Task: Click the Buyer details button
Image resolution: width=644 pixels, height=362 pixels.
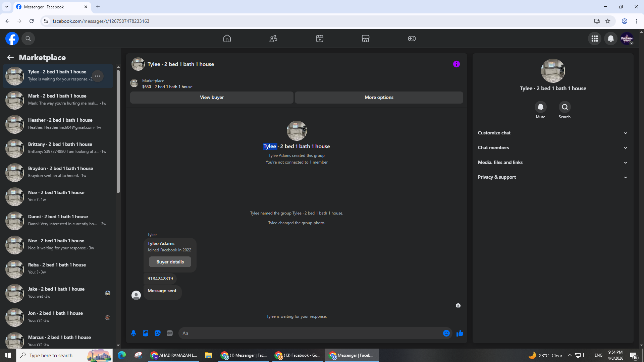Action: pos(170,262)
